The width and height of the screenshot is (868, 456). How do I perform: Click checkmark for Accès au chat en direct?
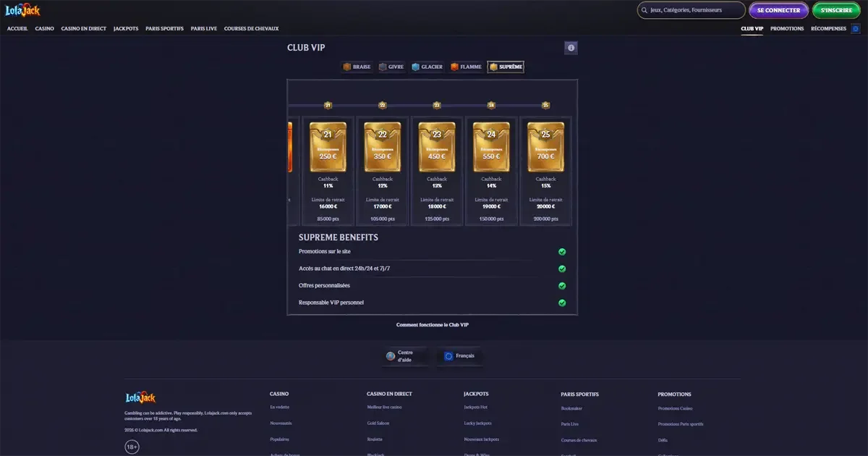(x=562, y=269)
